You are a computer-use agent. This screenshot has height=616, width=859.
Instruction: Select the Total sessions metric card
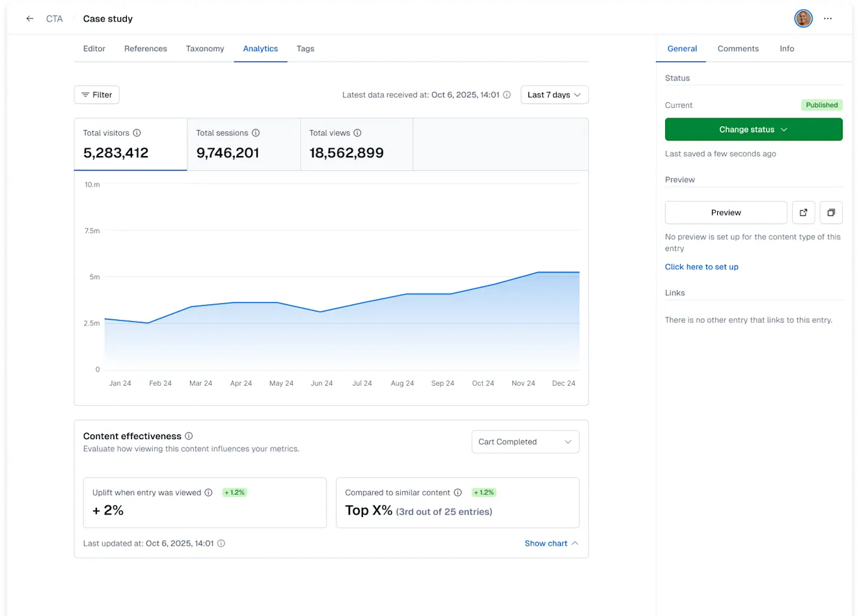[x=243, y=144]
